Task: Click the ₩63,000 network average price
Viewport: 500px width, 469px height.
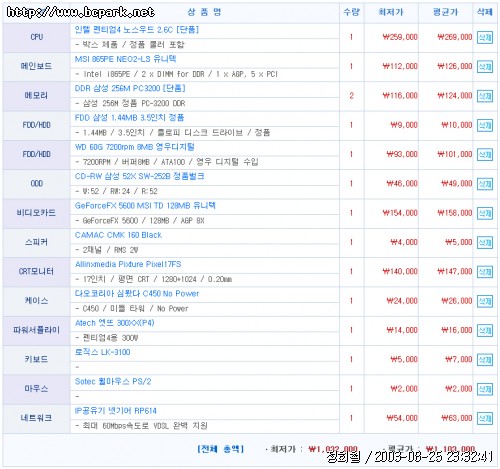Action: (x=457, y=419)
